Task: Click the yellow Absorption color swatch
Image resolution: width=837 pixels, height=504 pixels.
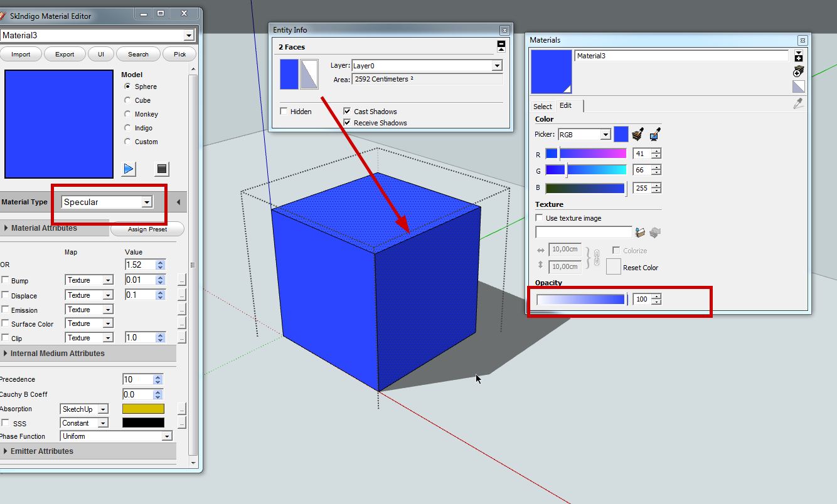Action: (143, 409)
